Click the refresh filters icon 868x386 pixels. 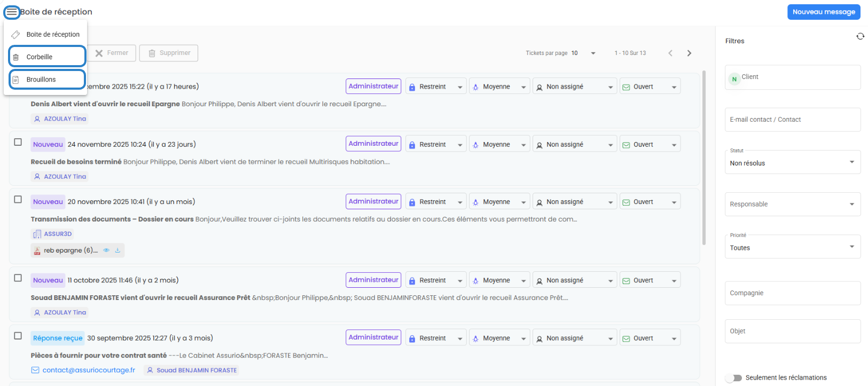[x=860, y=36]
